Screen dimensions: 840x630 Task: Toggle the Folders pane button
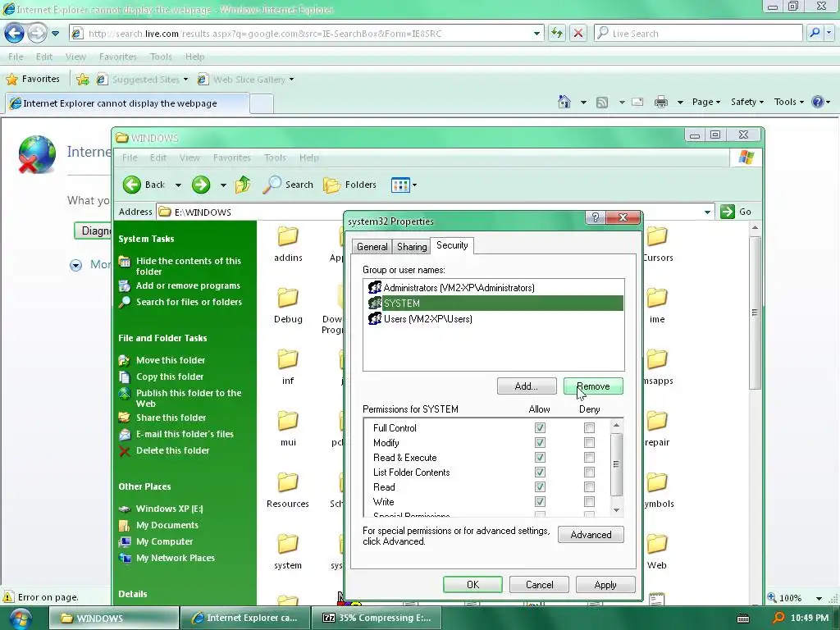pyautogui.click(x=349, y=185)
